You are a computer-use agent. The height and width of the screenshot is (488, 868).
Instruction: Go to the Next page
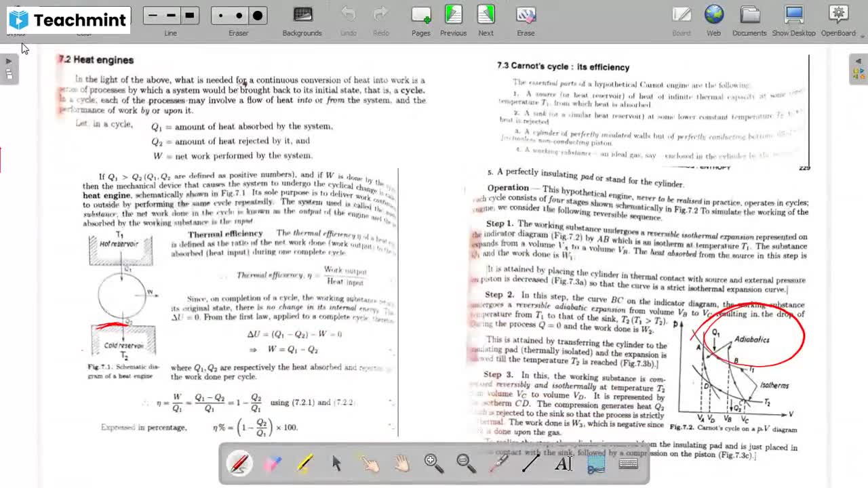486,21
